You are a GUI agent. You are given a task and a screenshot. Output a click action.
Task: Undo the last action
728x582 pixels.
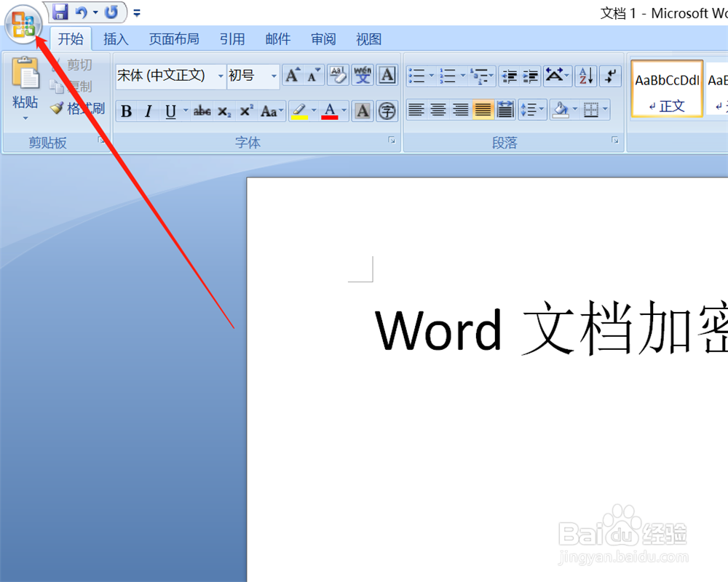click(x=82, y=12)
